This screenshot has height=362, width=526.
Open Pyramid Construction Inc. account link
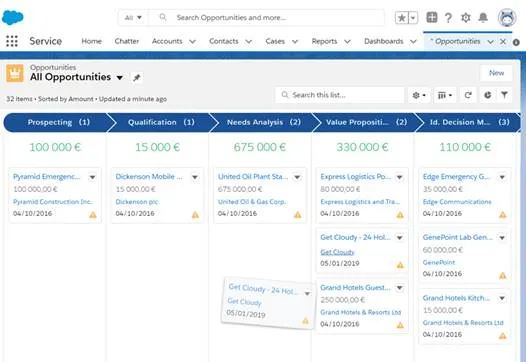tap(53, 202)
